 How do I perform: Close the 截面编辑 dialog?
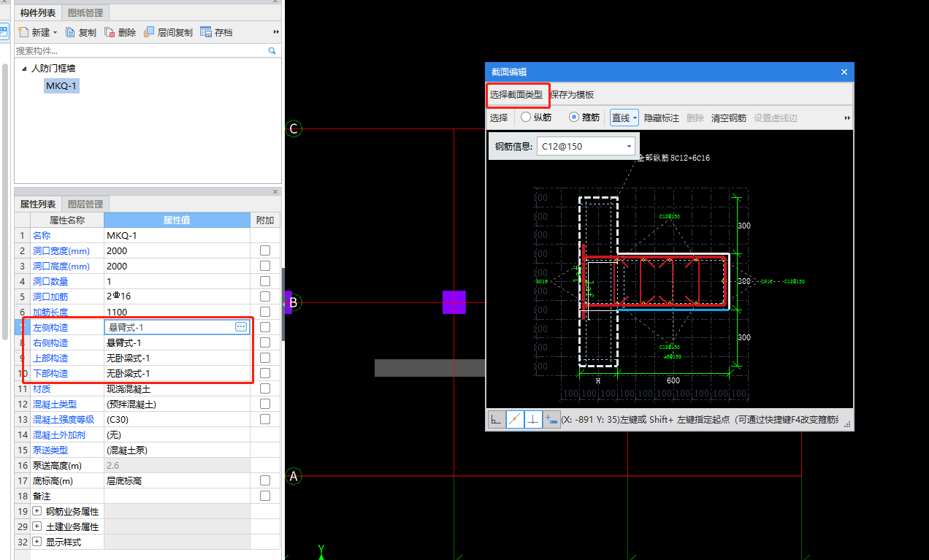pyautogui.click(x=844, y=72)
